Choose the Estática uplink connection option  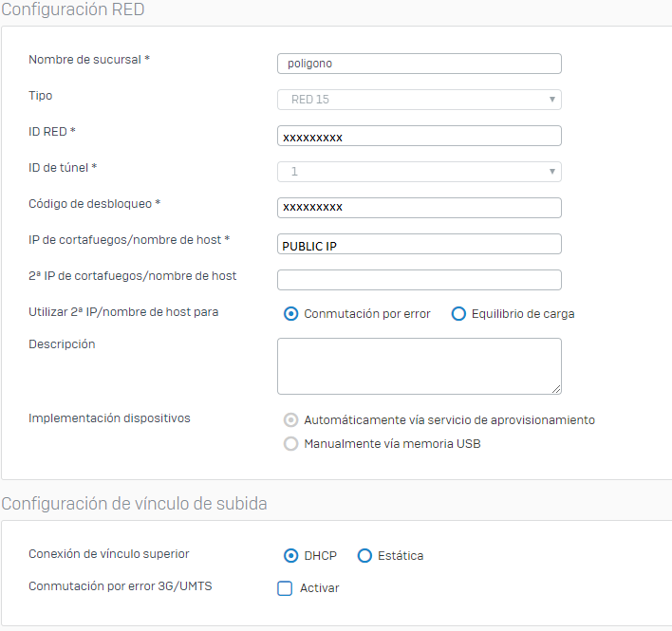(x=364, y=556)
